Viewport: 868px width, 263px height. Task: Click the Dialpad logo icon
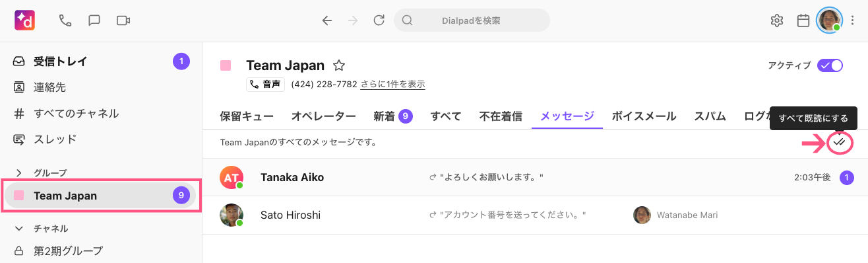[24, 20]
